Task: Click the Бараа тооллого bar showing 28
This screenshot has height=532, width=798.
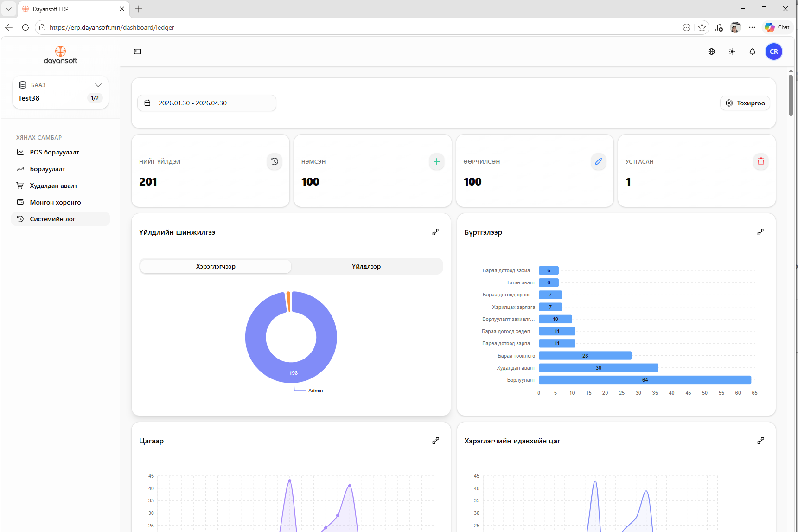Action: coord(585,356)
